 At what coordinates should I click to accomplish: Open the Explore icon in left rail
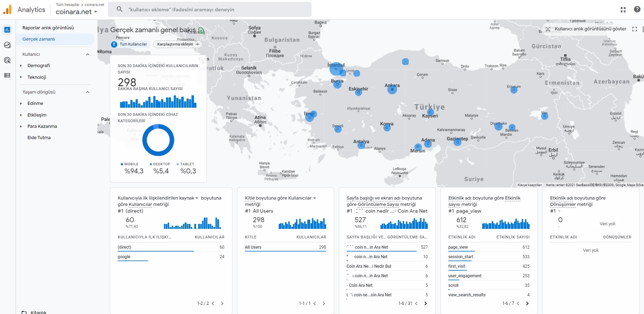(7, 45)
